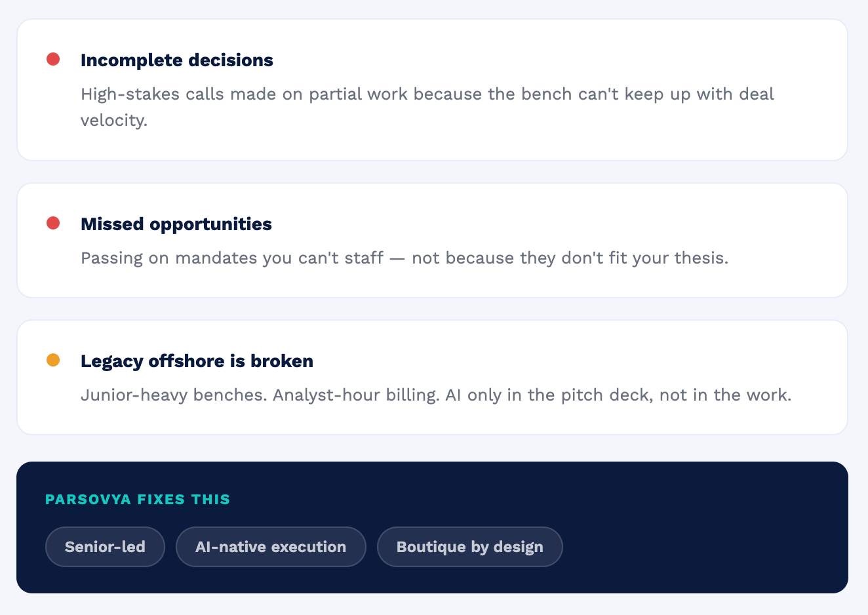Open the Legacy offshore is broken card
The image size is (868, 615).
pos(432,378)
